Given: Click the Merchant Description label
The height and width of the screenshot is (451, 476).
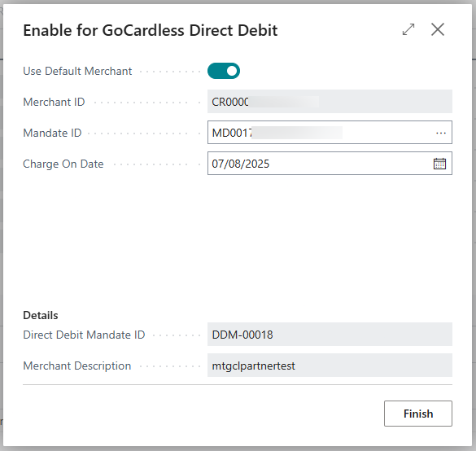Looking at the screenshot, I should (76, 366).
